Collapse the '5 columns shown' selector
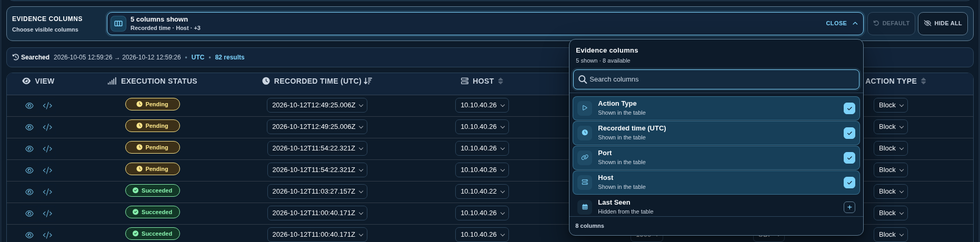 [485, 24]
